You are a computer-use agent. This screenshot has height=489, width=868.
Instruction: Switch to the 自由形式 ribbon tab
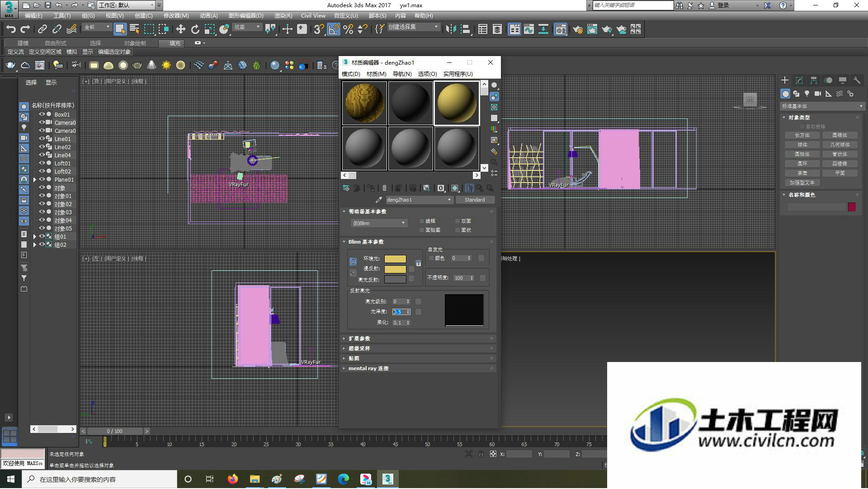pyautogui.click(x=56, y=43)
